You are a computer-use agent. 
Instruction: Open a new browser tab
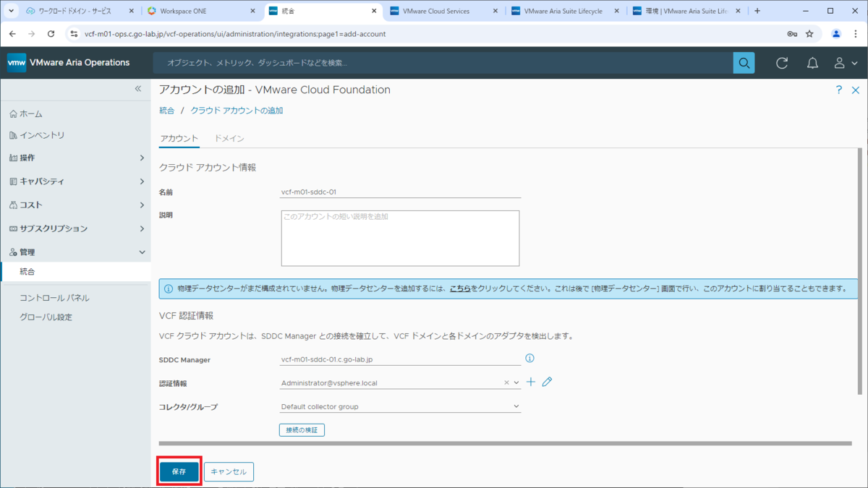(757, 11)
